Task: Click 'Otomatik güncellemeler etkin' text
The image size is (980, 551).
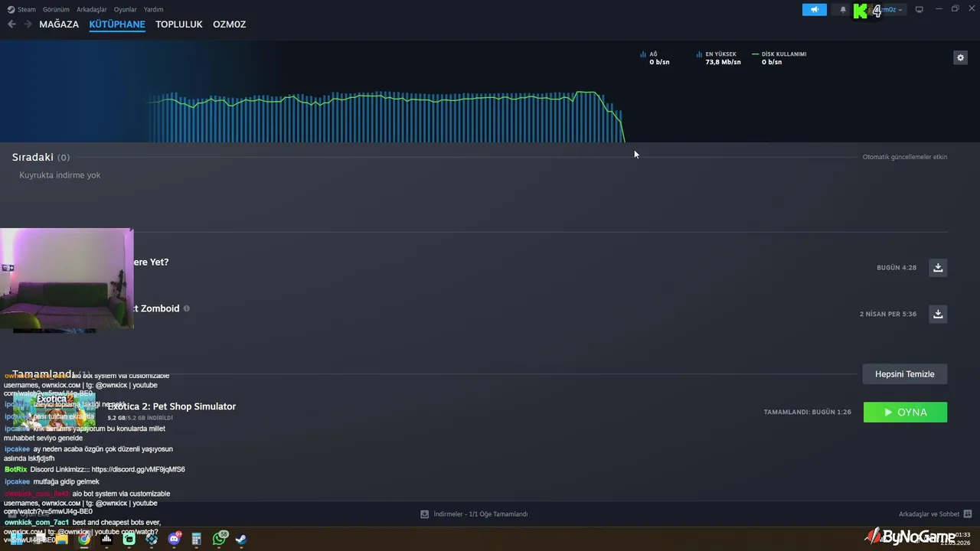Action: pos(905,157)
